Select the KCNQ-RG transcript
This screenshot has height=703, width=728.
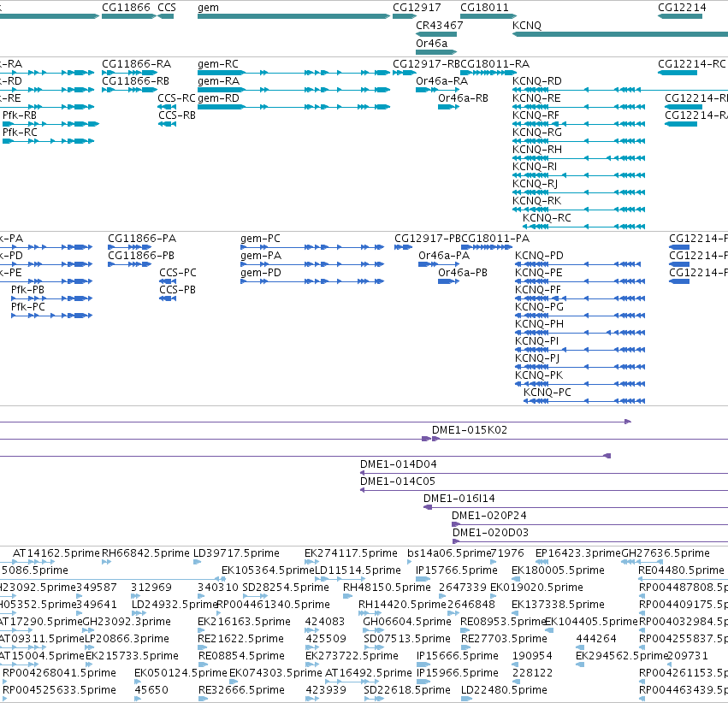[578, 141]
